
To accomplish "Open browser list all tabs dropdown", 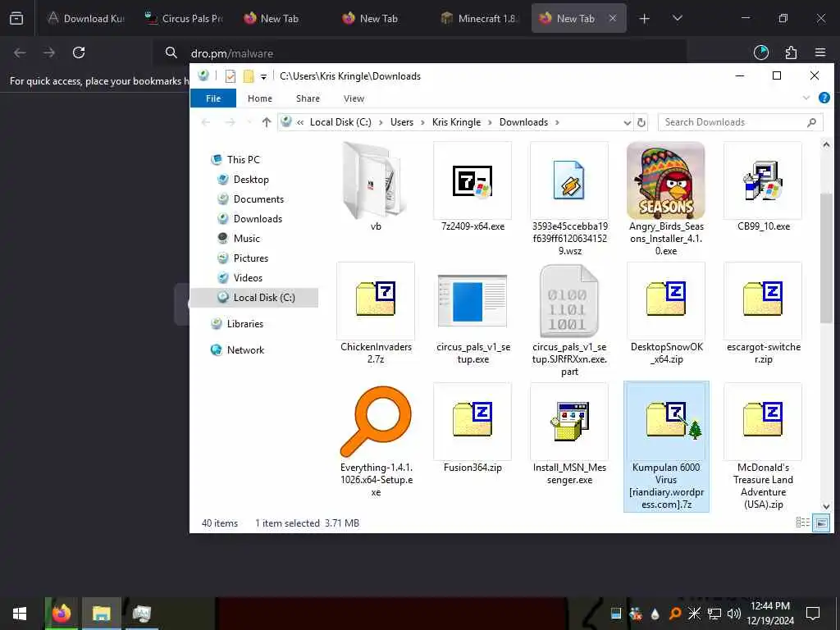I will point(677,18).
